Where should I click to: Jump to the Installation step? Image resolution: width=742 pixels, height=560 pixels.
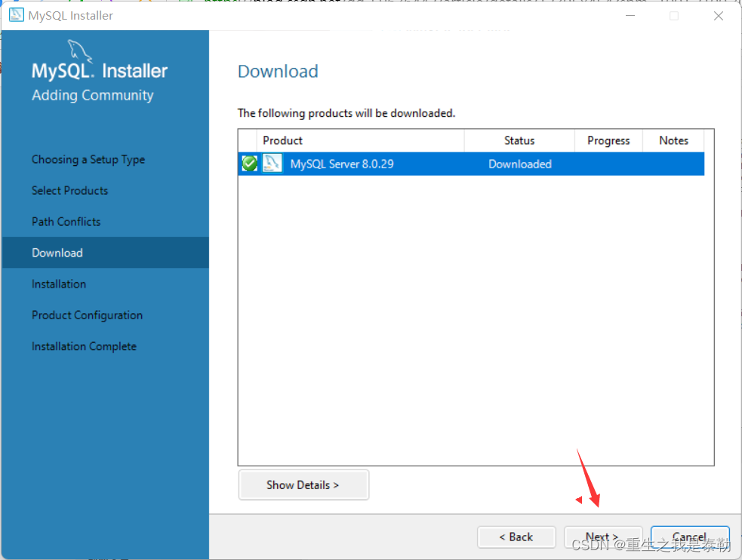pyautogui.click(x=59, y=284)
